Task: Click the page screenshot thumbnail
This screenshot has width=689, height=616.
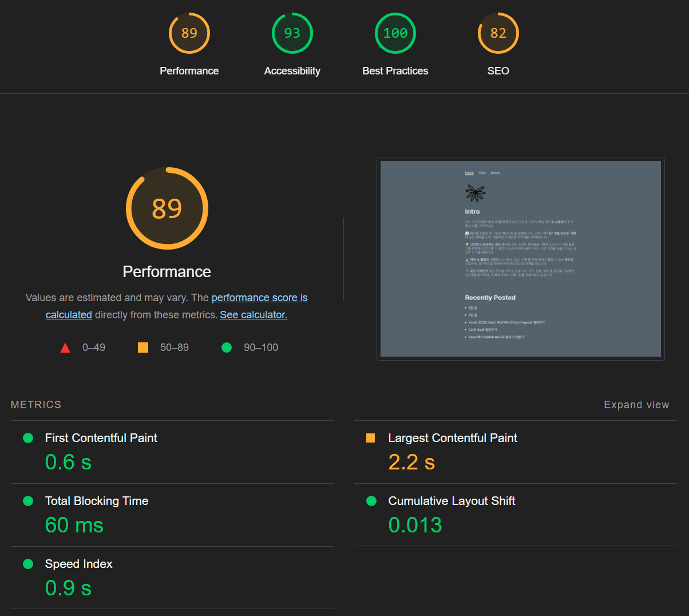Action: tap(520, 259)
